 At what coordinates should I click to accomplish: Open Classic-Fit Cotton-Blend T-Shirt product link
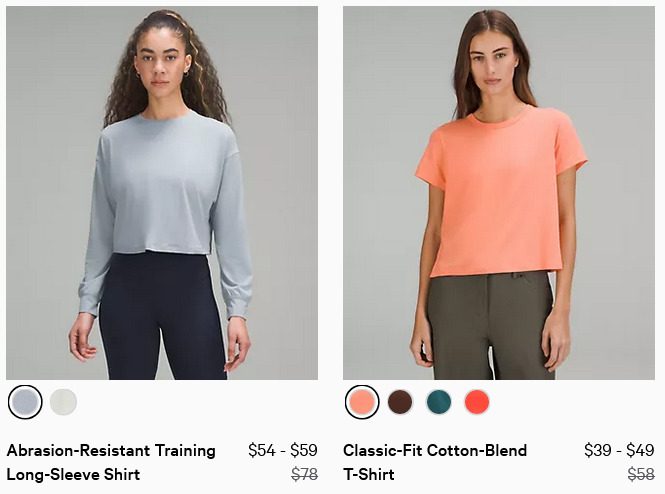[x=435, y=462]
